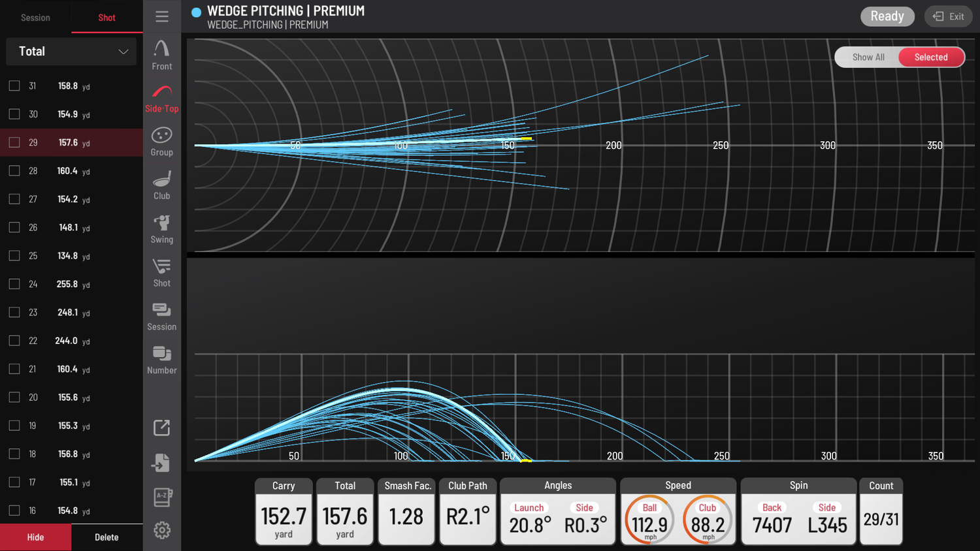Select shot 19 with 155.3 yd
Viewport: 980px width, 551px height.
[71, 426]
